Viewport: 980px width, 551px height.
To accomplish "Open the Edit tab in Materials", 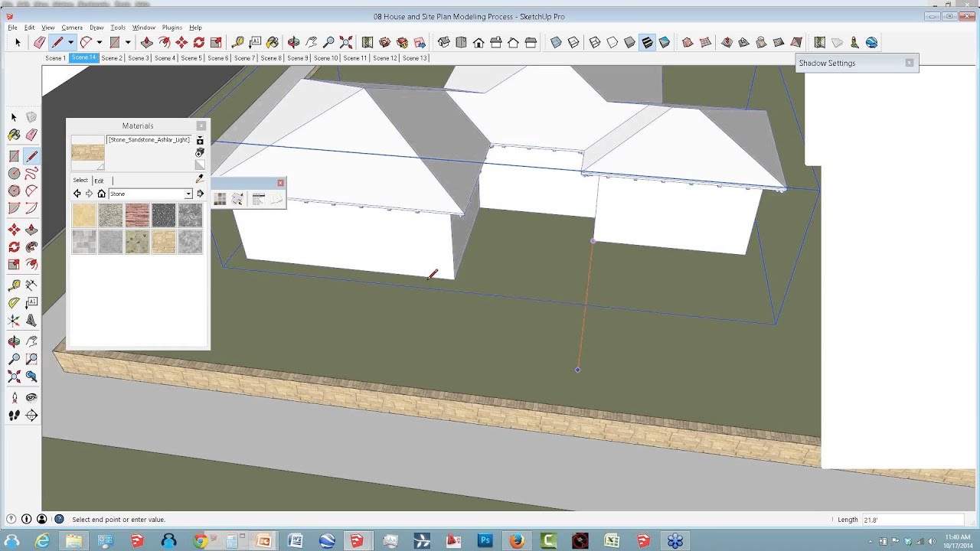I will [99, 181].
